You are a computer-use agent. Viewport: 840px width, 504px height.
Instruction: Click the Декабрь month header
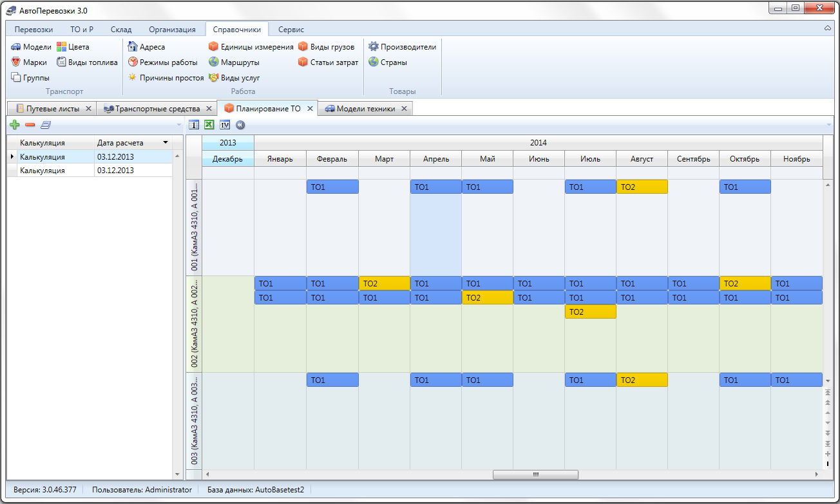pos(228,159)
